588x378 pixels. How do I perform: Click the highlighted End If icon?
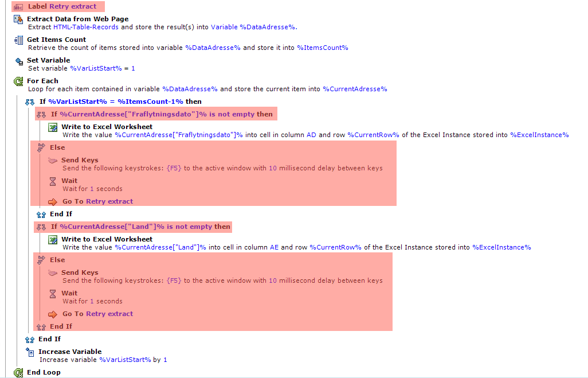(x=41, y=327)
